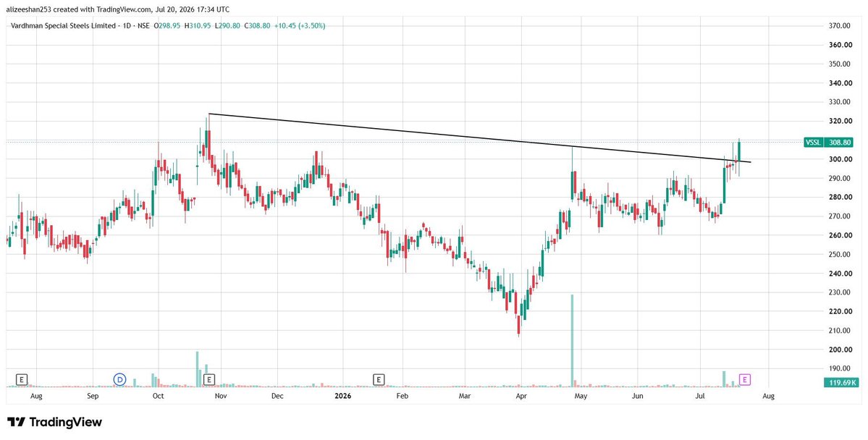
Task: Click the 220.00 price axis label
Action: point(840,312)
